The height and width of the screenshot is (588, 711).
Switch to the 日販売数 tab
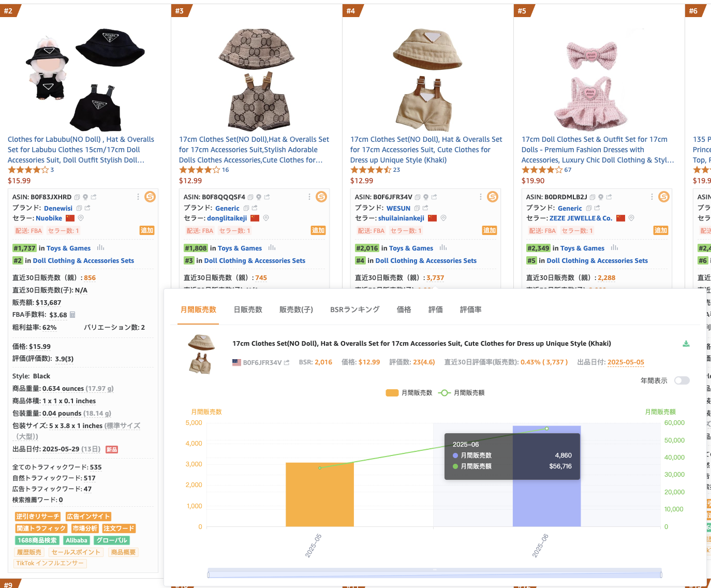point(248,310)
